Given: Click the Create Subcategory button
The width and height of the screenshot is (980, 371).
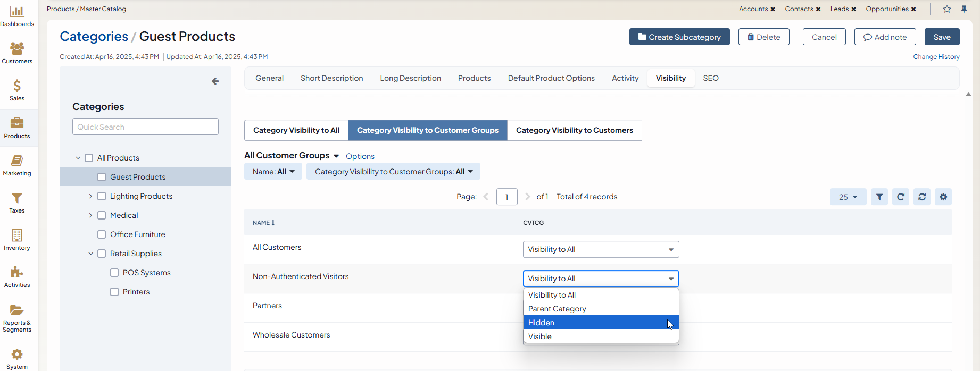Looking at the screenshot, I should pos(679,37).
